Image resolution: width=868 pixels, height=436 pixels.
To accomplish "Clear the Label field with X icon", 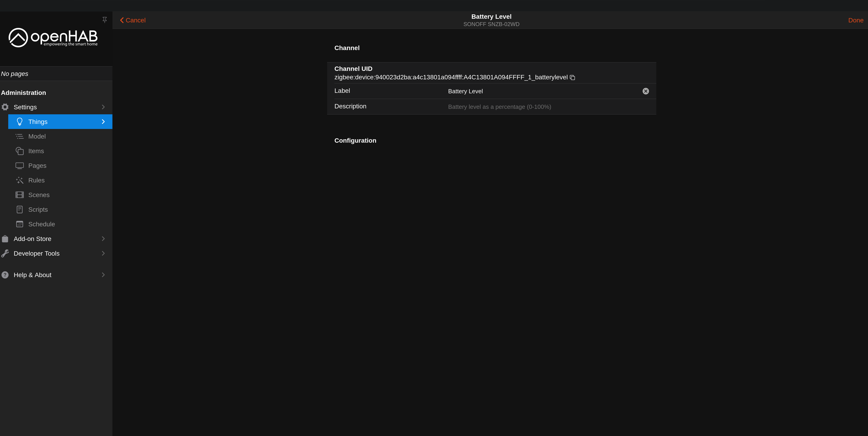I will (x=645, y=91).
